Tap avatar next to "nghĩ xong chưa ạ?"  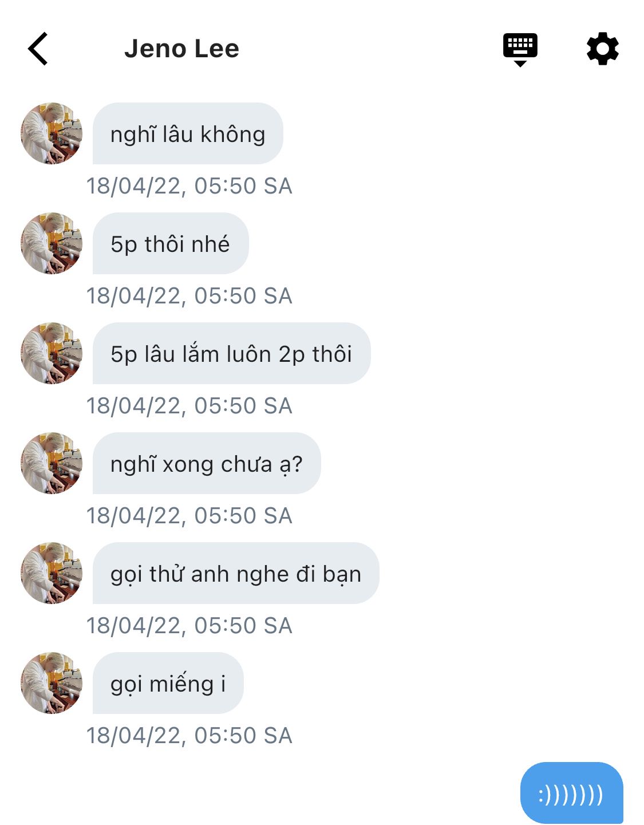click(x=52, y=463)
